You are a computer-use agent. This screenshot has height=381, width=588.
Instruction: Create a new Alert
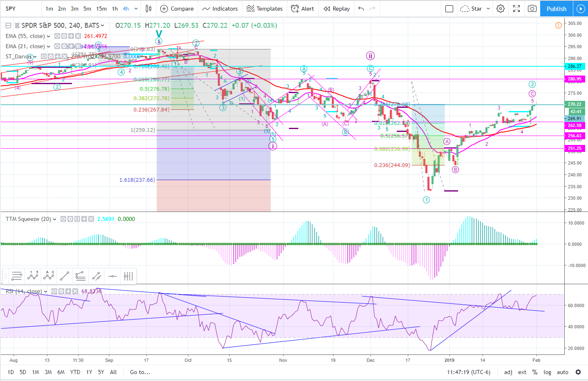pos(302,9)
